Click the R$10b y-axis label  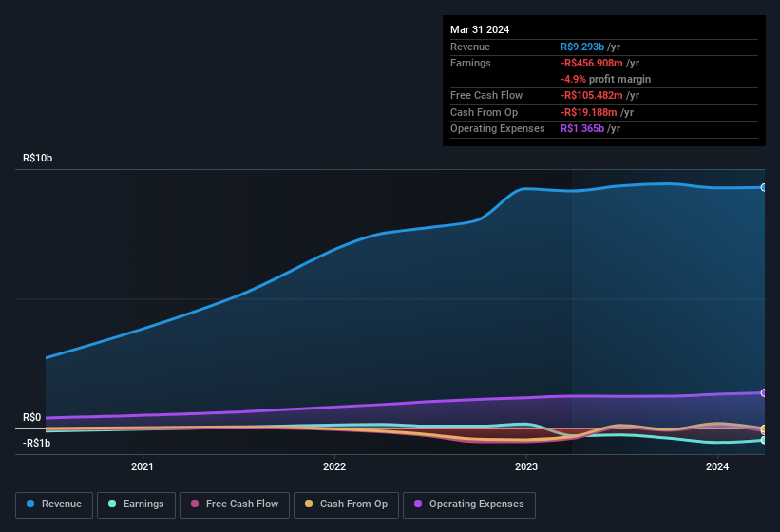click(x=37, y=158)
